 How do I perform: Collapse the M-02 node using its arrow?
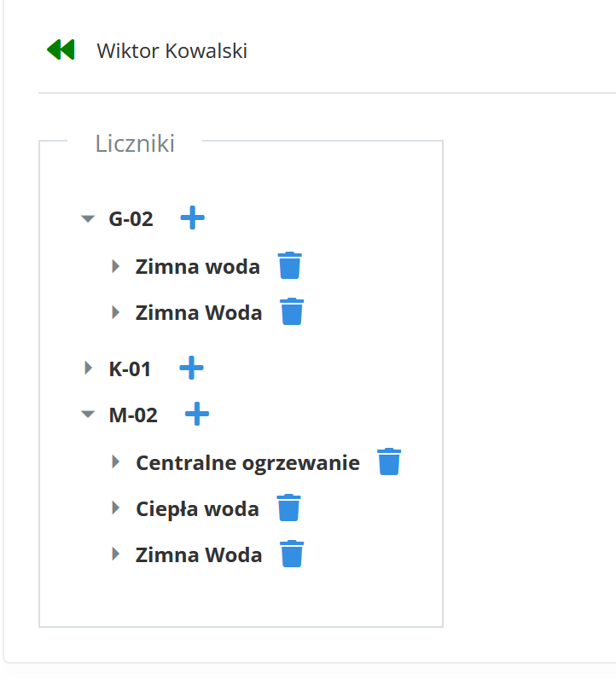pyautogui.click(x=87, y=415)
